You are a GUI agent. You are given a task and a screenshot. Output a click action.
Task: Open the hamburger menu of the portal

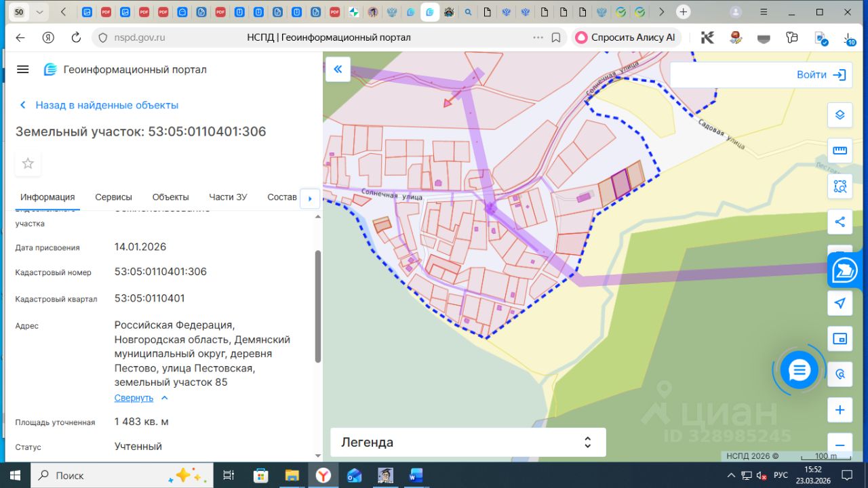(x=23, y=69)
